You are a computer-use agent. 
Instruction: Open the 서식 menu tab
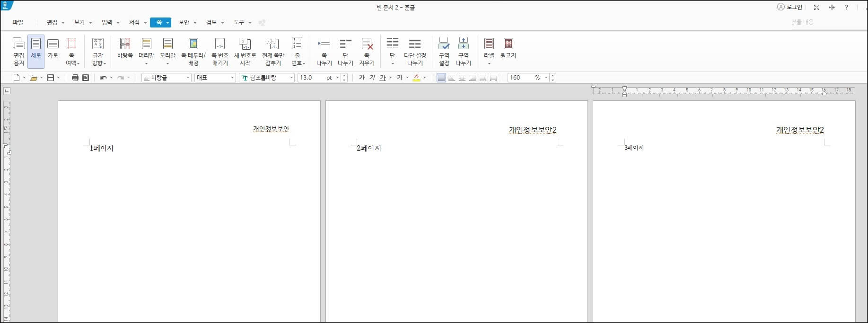[x=134, y=22]
